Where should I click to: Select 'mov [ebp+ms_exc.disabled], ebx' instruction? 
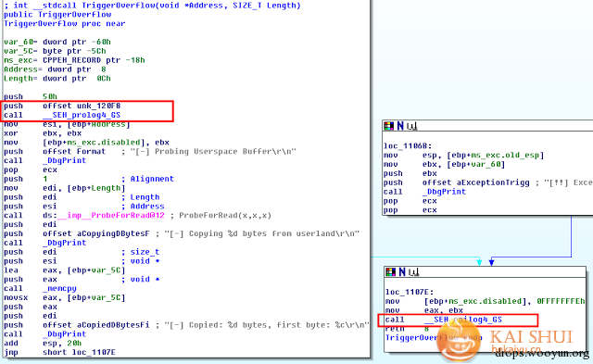[x=86, y=142]
